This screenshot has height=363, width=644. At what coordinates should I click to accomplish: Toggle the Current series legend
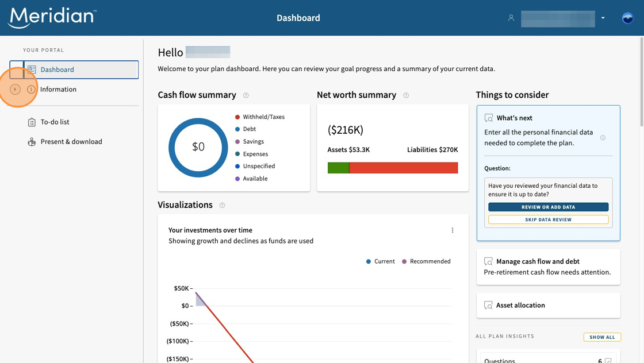[380, 261]
